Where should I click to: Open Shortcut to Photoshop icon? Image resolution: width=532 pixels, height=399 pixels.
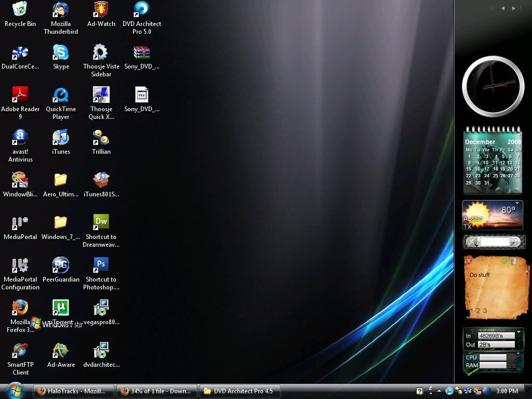(x=101, y=274)
